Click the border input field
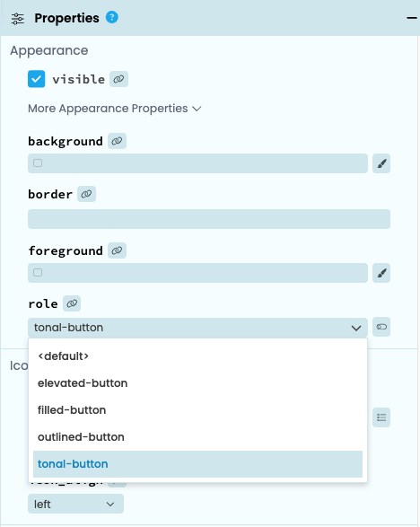The width and height of the screenshot is (420, 527). [209, 219]
